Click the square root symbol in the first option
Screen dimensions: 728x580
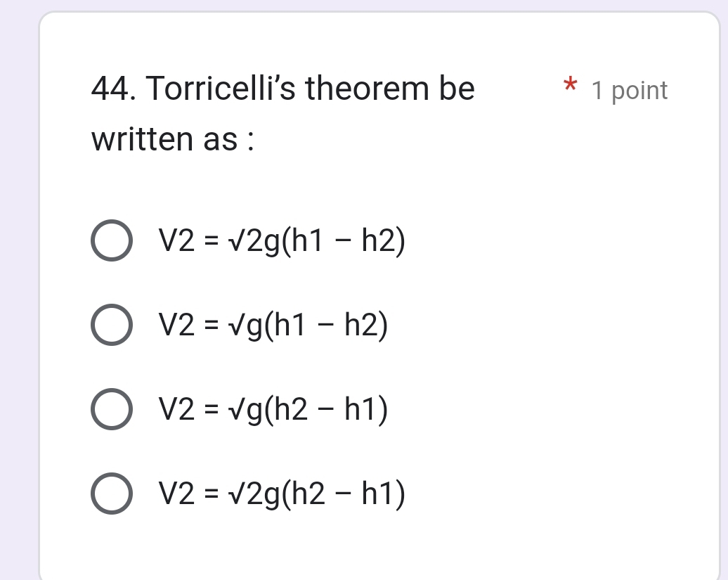pos(231,242)
